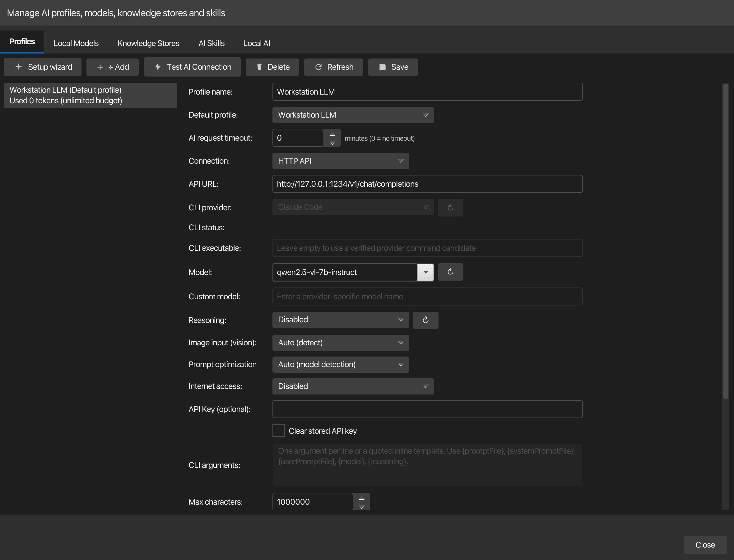734x560 pixels.
Task: Click the + Add profile button
Action: point(113,67)
